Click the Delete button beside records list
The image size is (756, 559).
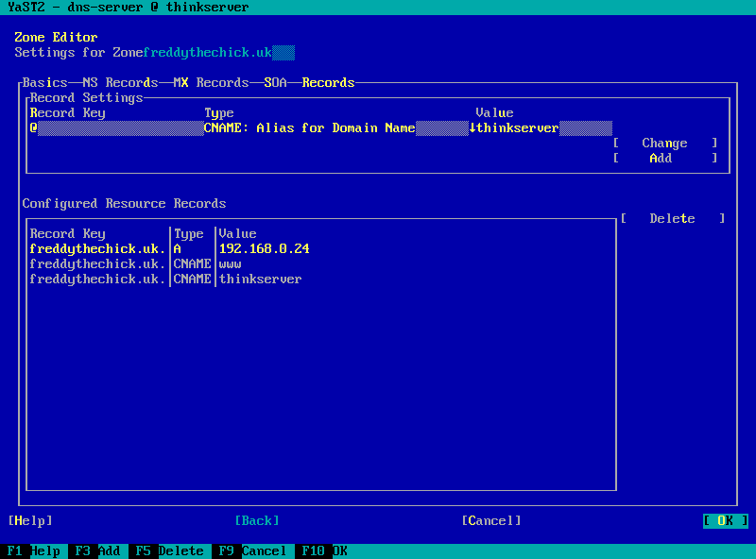pyautogui.click(x=673, y=219)
